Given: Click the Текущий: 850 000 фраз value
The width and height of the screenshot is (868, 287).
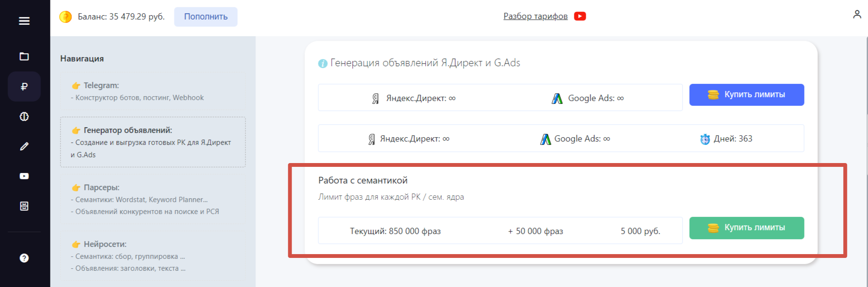Looking at the screenshot, I should [395, 231].
